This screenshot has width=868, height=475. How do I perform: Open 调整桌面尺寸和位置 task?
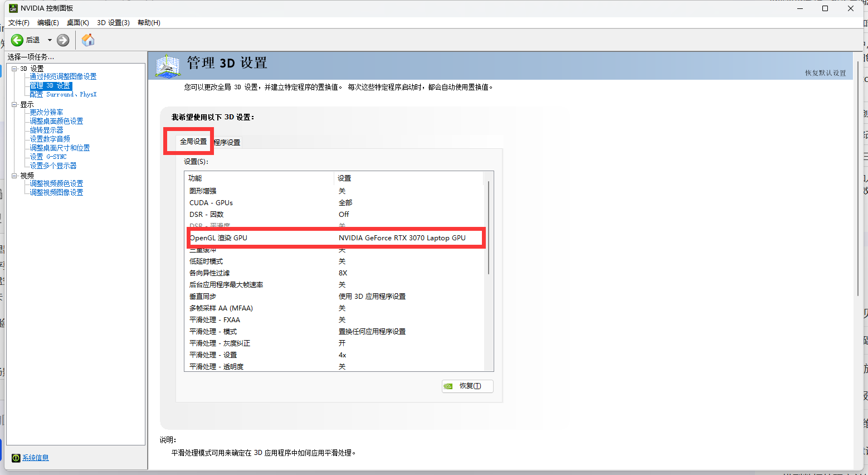(x=60, y=148)
